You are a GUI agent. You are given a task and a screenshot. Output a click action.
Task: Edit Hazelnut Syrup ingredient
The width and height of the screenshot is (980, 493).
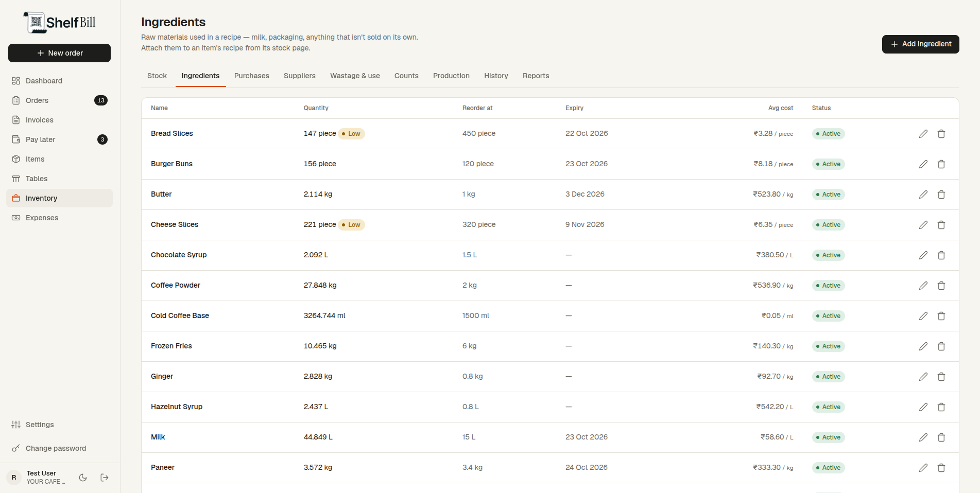(x=923, y=407)
